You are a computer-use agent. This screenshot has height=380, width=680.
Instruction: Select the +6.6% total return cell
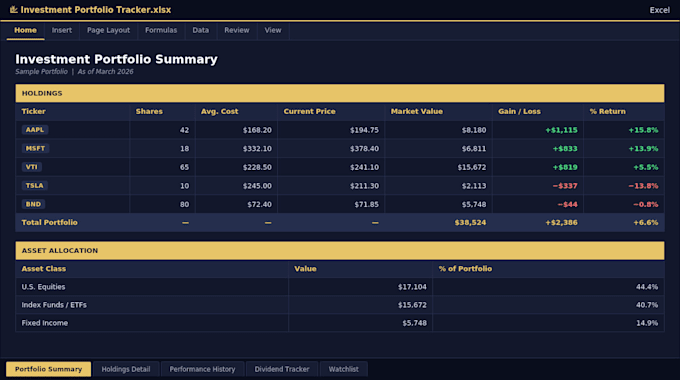(x=624, y=223)
